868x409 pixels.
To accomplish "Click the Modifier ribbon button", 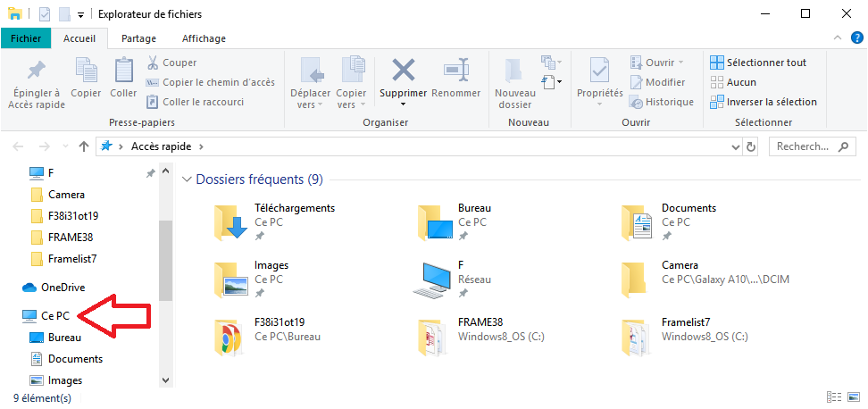I will click(657, 82).
